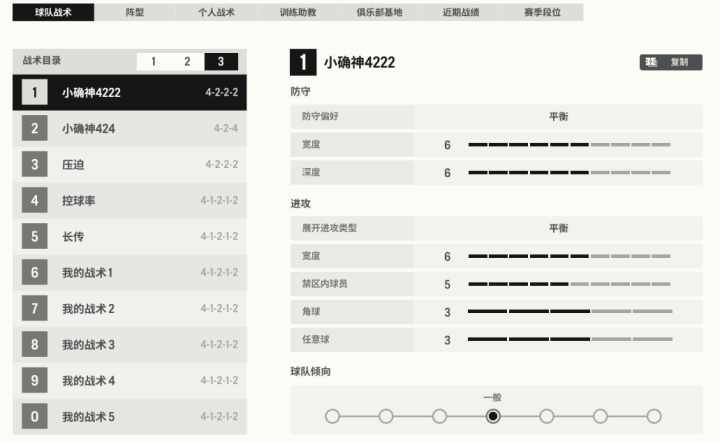Switch to tactics directory page 1

click(x=153, y=61)
